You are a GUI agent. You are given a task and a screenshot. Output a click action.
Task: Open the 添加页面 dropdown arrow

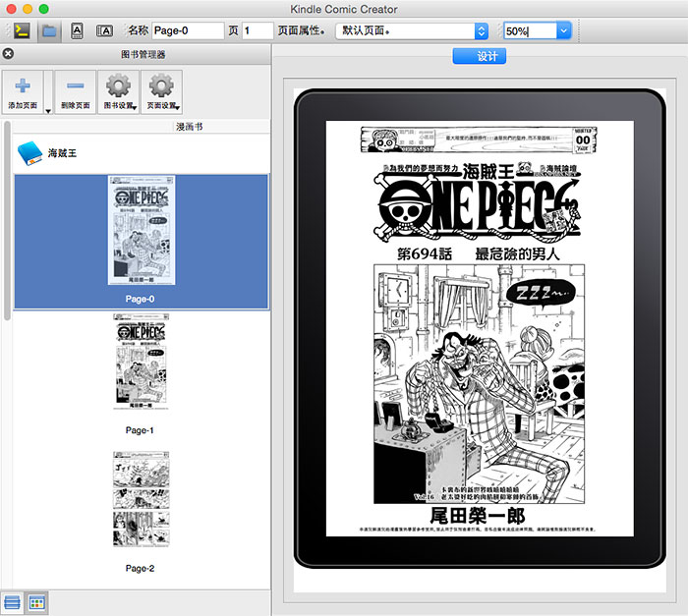tap(48, 92)
